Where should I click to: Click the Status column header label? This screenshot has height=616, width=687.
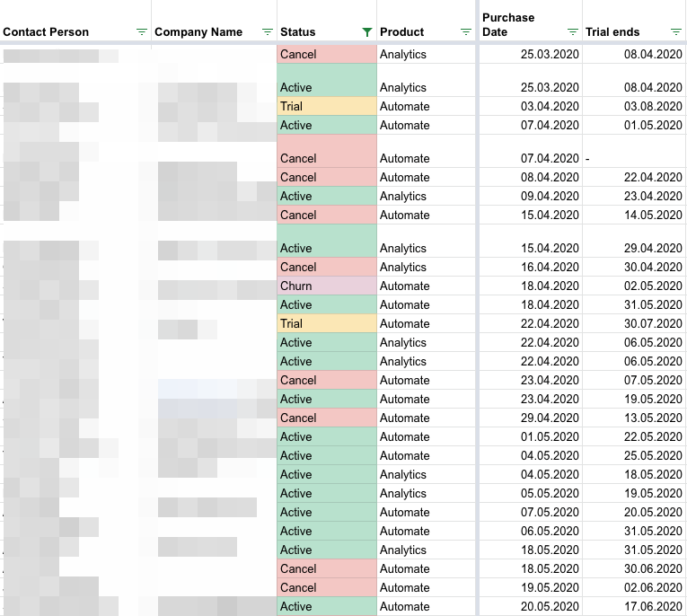click(298, 32)
